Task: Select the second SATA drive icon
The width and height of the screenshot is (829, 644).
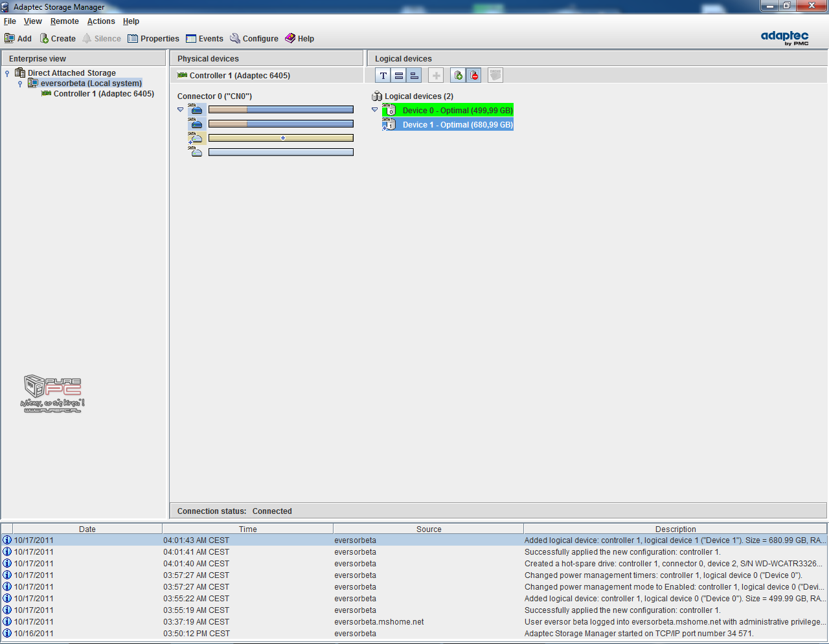Action: point(196,124)
